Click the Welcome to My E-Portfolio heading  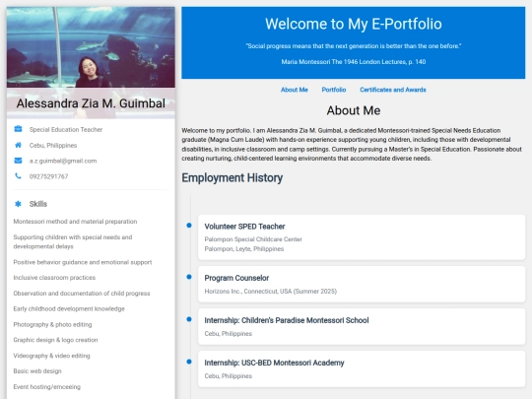[354, 24]
